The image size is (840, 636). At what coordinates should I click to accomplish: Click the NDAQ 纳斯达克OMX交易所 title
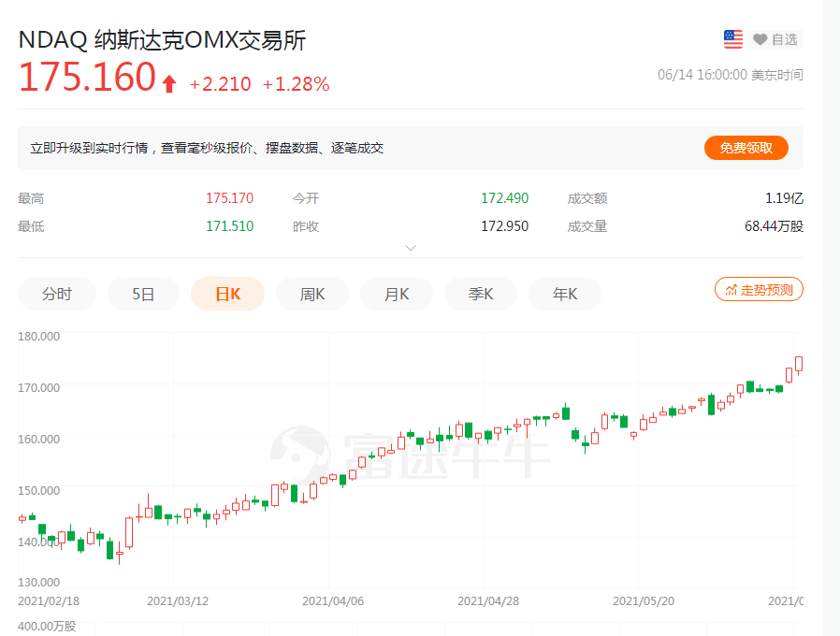[162, 40]
